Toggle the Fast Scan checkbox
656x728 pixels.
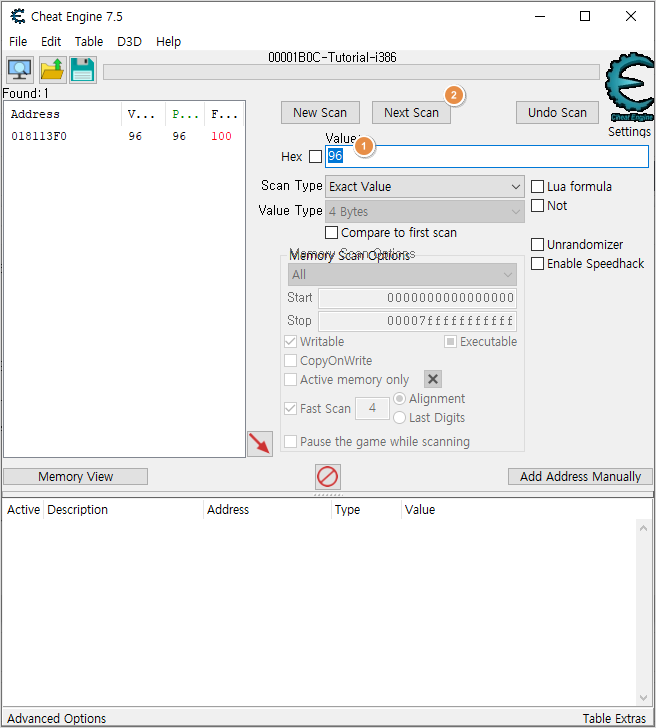click(291, 409)
